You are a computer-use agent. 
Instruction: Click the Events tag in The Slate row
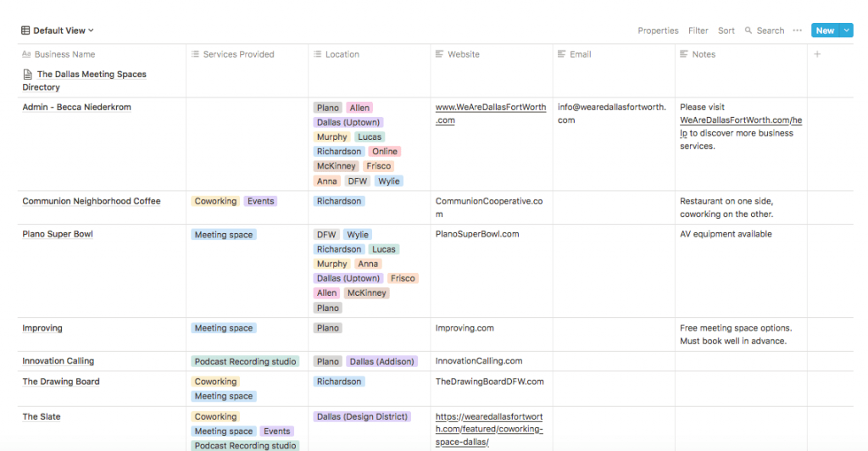[277, 432]
